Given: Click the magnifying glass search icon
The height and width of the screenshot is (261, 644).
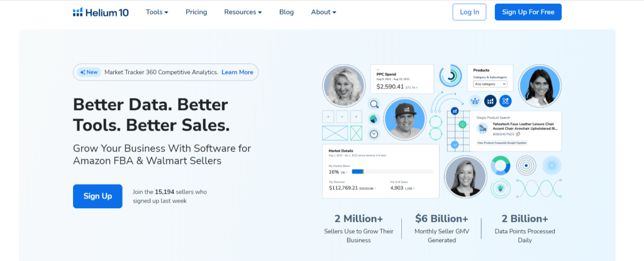Looking at the screenshot, I should (374, 104).
